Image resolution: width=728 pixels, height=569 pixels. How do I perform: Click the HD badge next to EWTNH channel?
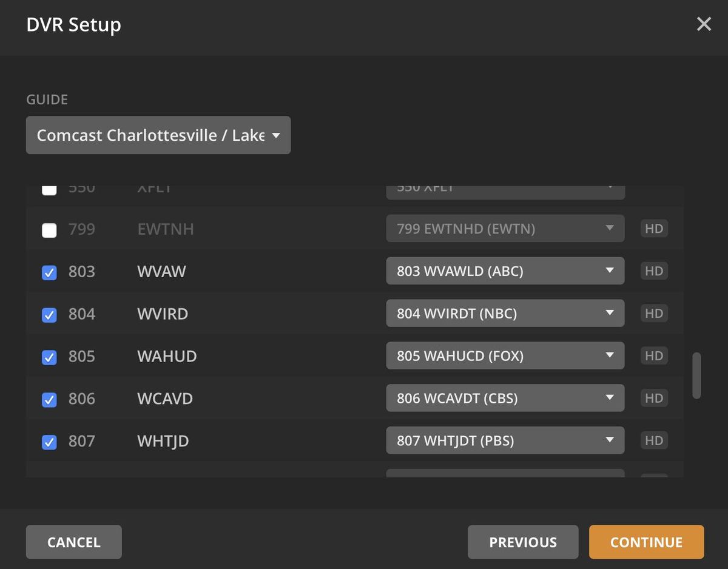tap(653, 229)
